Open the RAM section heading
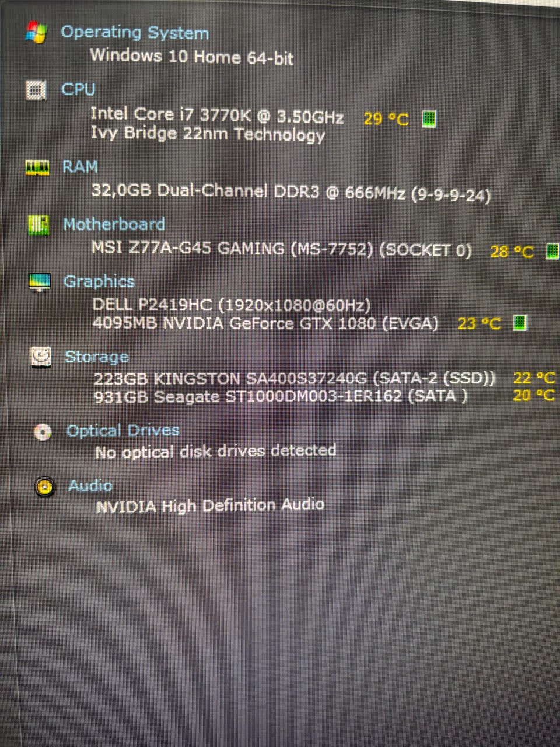Image resolution: width=560 pixels, height=747 pixels. click(x=80, y=167)
